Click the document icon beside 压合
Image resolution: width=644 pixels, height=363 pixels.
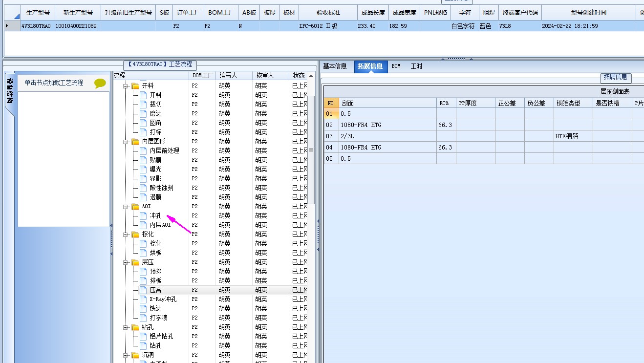pyautogui.click(x=143, y=290)
